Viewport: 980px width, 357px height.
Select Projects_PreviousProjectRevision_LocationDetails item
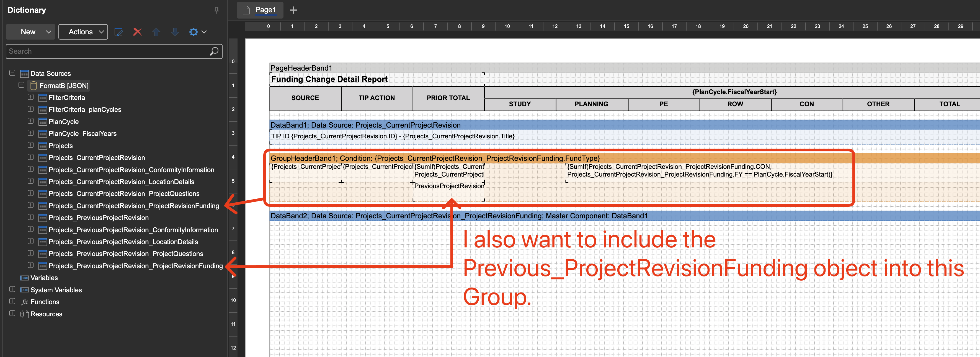tap(123, 242)
